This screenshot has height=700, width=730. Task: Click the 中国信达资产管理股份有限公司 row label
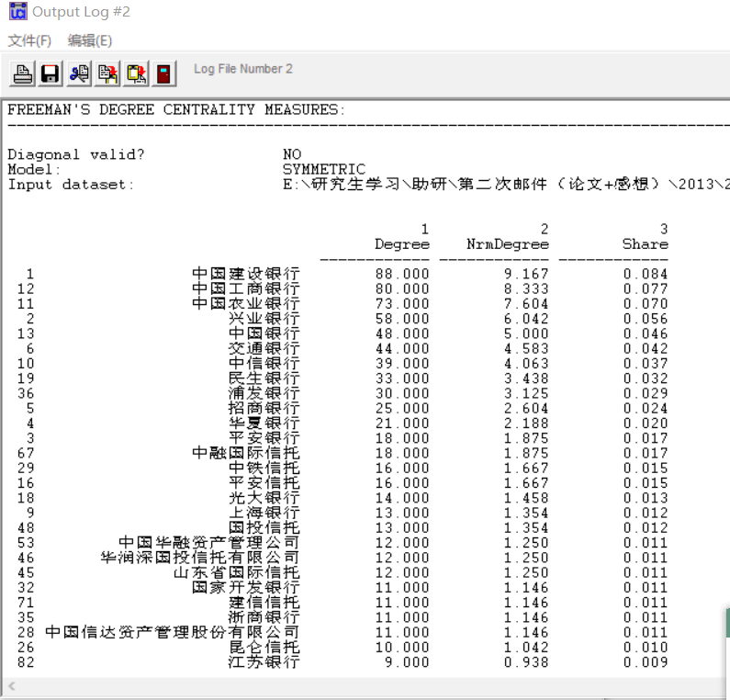pos(173,632)
